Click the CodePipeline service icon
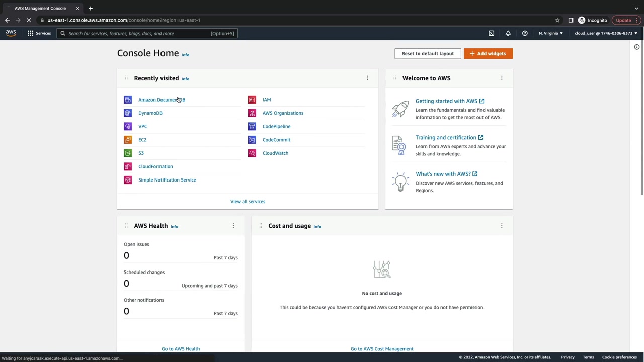 (x=252, y=126)
